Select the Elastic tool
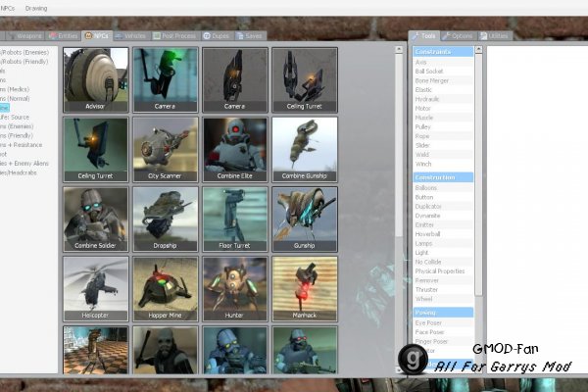 pos(443,90)
